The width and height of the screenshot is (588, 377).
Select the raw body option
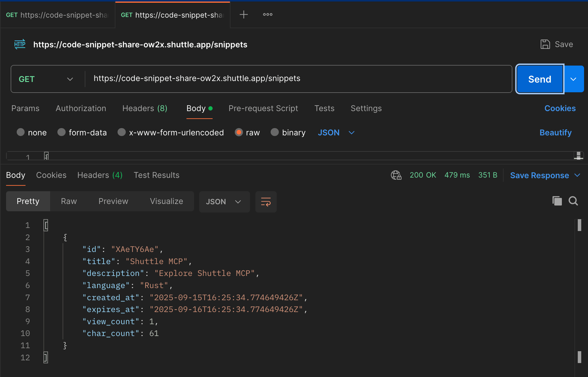click(239, 132)
